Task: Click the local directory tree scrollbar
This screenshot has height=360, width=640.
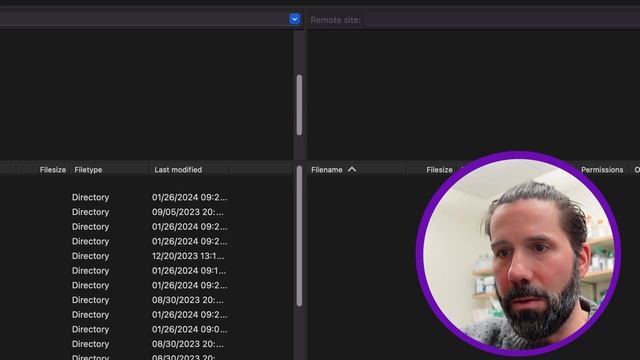Action: tap(299, 104)
